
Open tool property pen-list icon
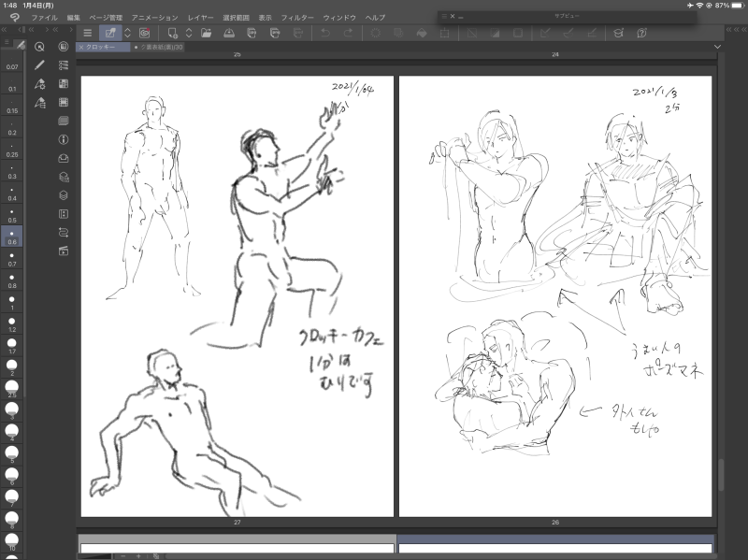39,103
